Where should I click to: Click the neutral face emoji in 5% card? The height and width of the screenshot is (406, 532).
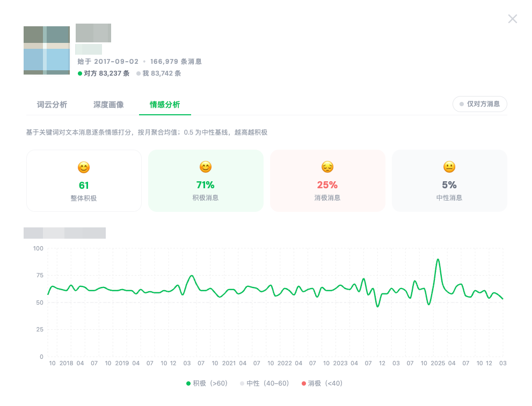(449, 167)
